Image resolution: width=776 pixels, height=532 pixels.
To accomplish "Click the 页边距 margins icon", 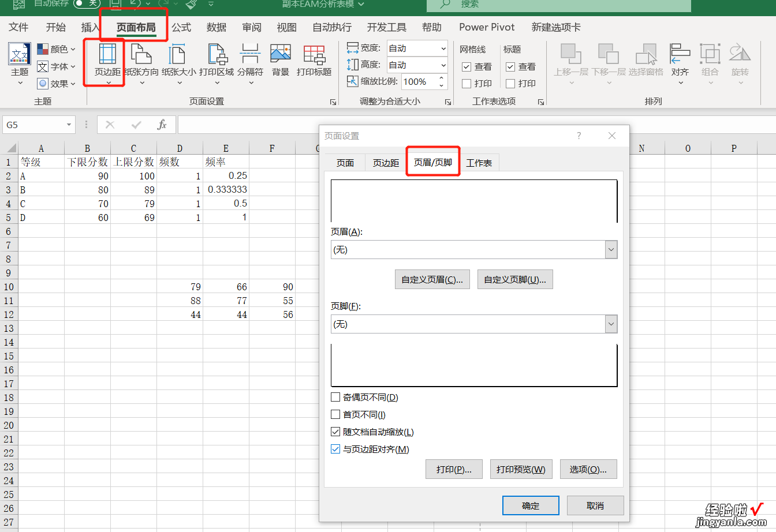I will pos(107,54).
